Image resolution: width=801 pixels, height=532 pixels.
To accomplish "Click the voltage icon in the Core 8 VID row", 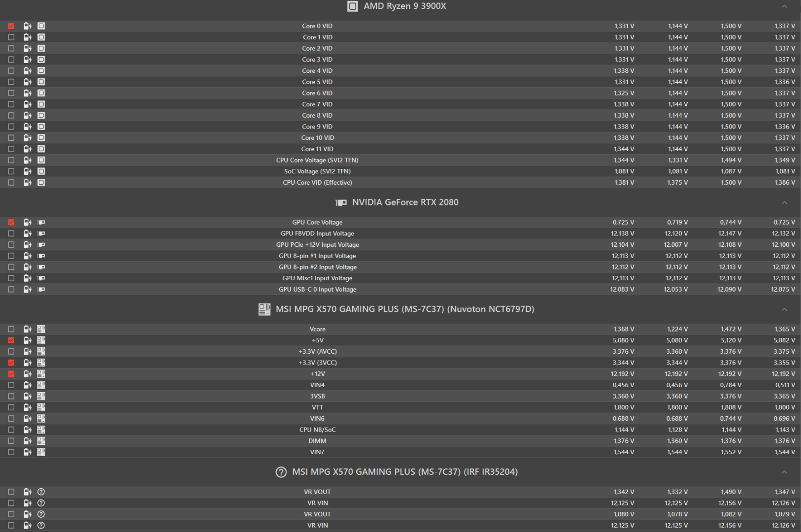I will (28, 115).
